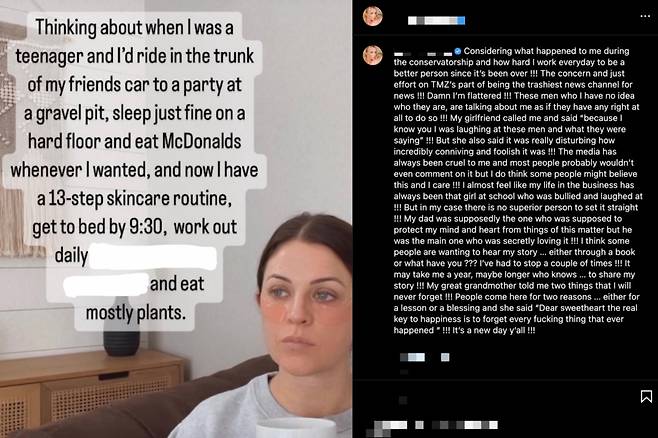Screen dimensions: 658x438
Task: Click the small blurred block right of the timestamp
Action: pyautogui.click(x=445, y=357)
